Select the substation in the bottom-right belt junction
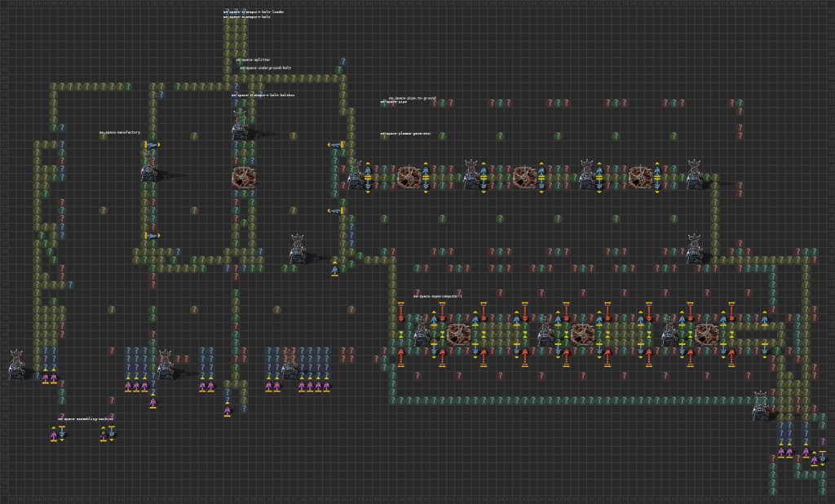 (761, 406)
